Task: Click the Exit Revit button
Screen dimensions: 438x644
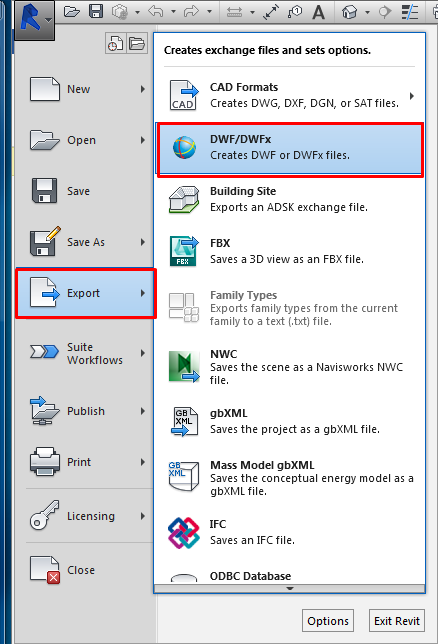Action: click(x=397, y=621)
